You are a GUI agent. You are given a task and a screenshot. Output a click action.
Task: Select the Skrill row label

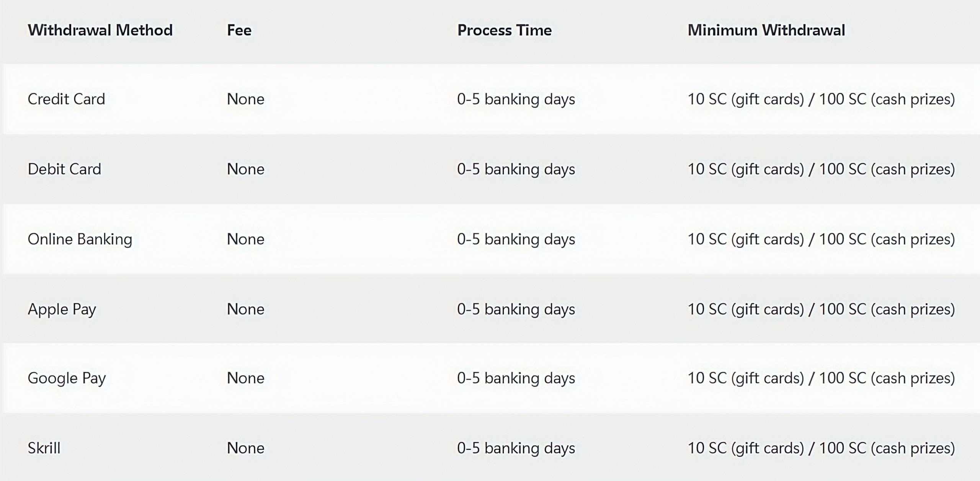click(x=44, y=448)
